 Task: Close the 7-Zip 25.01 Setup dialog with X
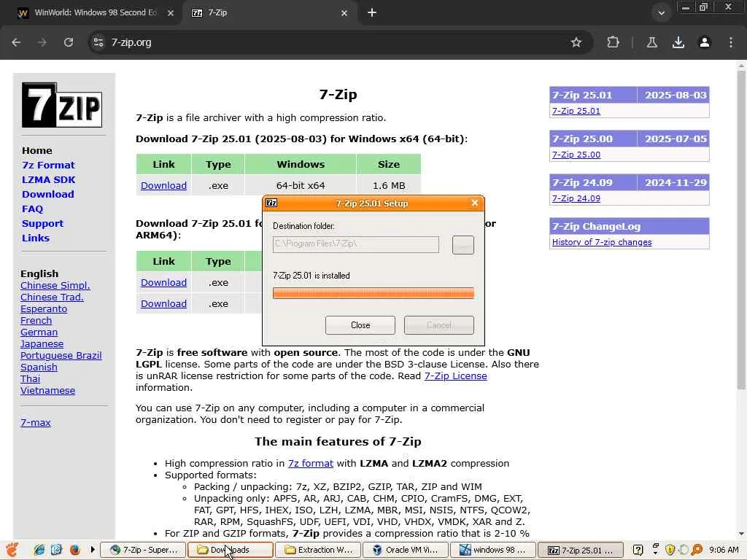point(474,203)
